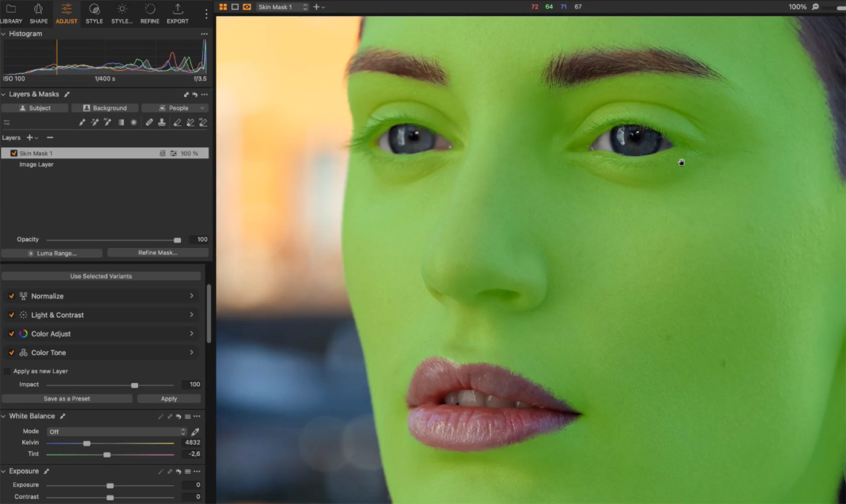This screenshot has width=846, height=504.
Task: Select the AI brush mask tool
Action: click(x=108, y=123)
